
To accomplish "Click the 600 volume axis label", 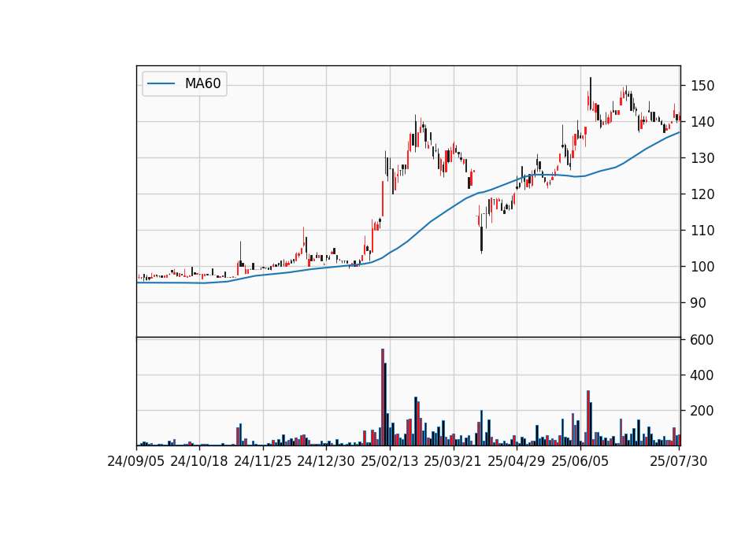I will coord(702,340).
